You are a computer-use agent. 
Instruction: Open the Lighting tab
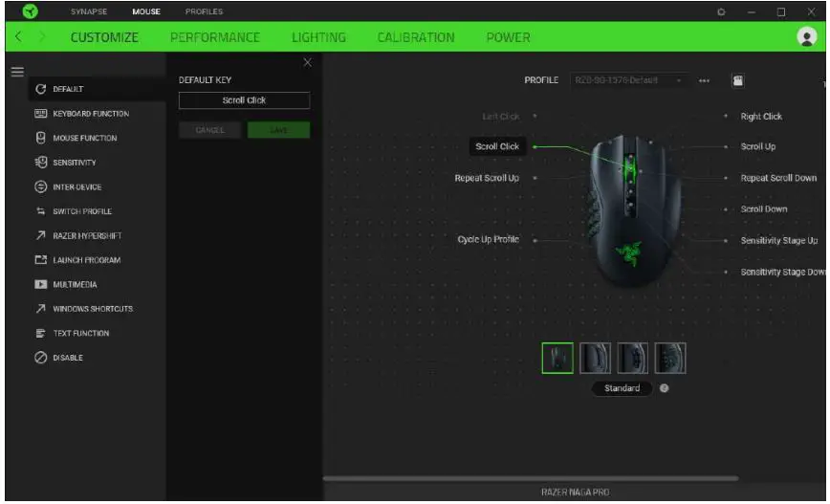[x=318, y=37]
